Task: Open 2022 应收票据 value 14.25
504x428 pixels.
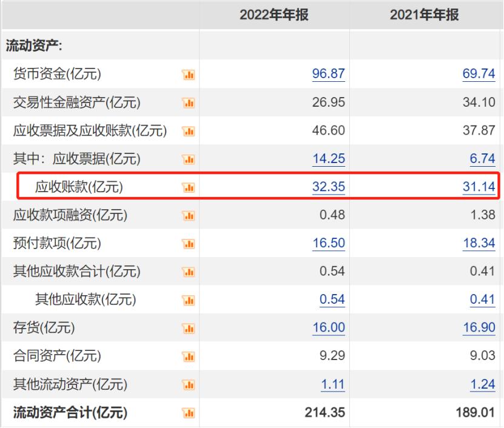Action: (x=328, y=159)
